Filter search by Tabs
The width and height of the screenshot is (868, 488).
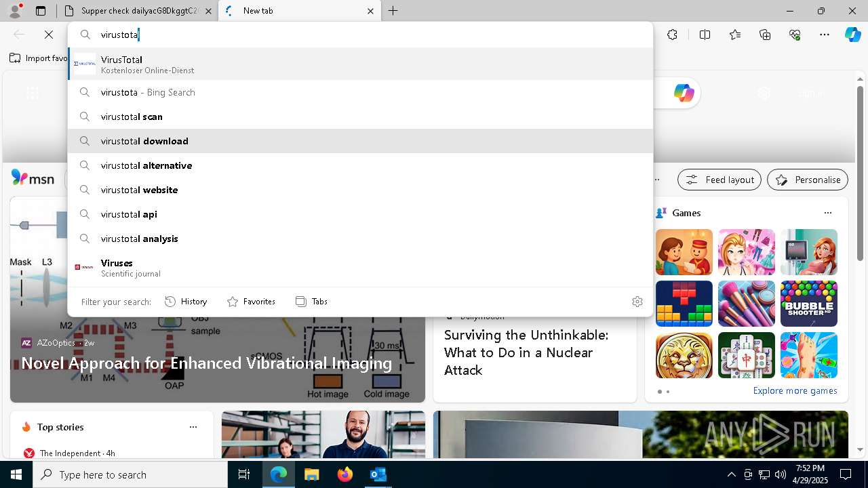[311, 302]
